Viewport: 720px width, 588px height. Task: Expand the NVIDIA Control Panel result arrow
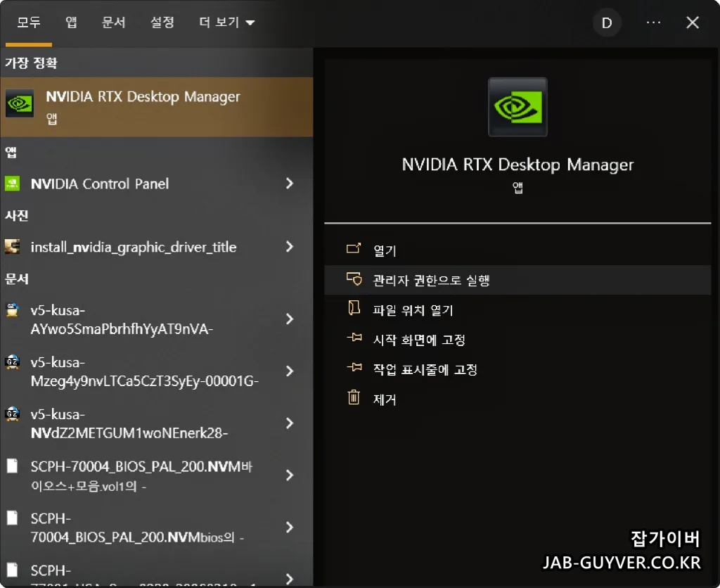point(290,184)
